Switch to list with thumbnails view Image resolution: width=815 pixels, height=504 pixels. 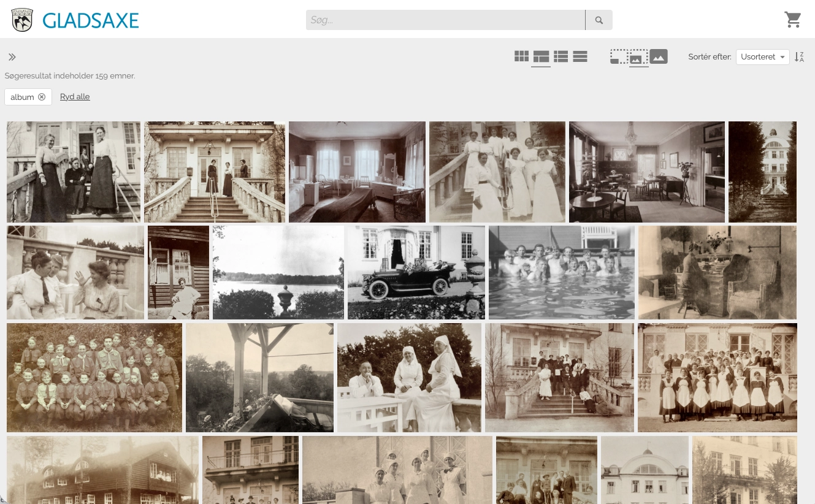561,56
